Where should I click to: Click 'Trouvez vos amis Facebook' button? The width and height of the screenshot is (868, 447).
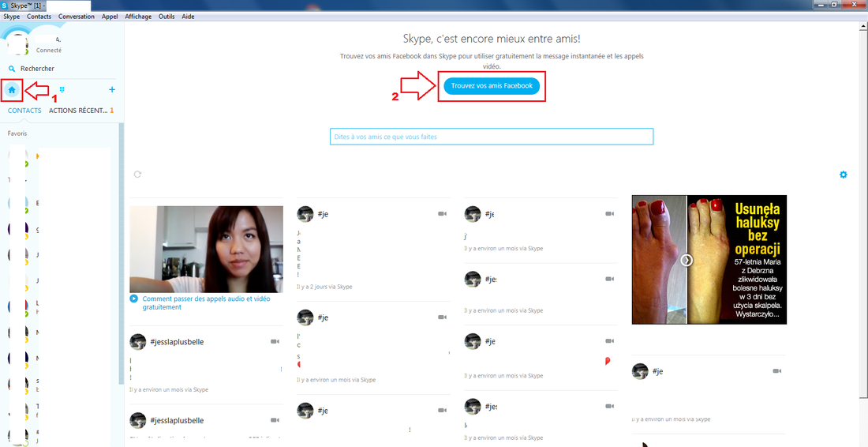[x=492, y=86]
